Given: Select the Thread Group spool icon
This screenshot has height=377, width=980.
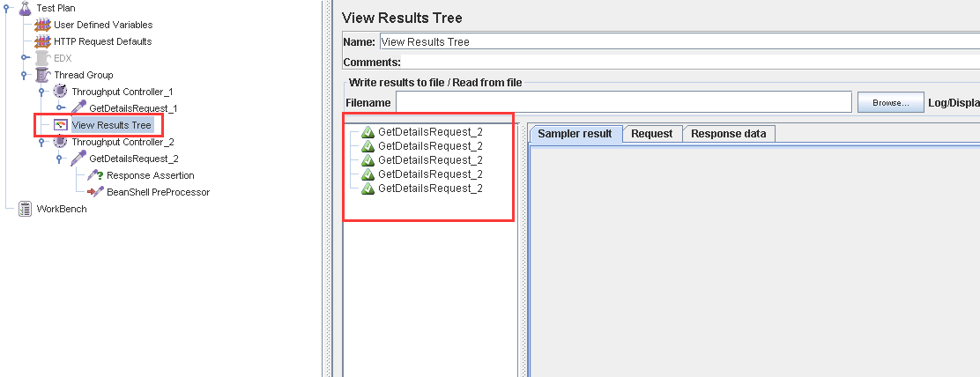Looking at the screenshot, I should tap(42, 75).
